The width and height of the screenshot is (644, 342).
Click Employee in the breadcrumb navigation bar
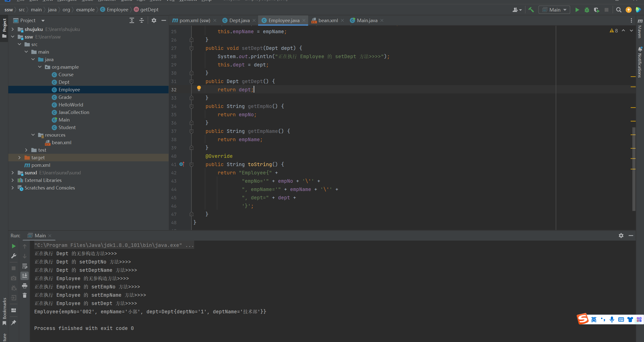(x=117, y=10)
